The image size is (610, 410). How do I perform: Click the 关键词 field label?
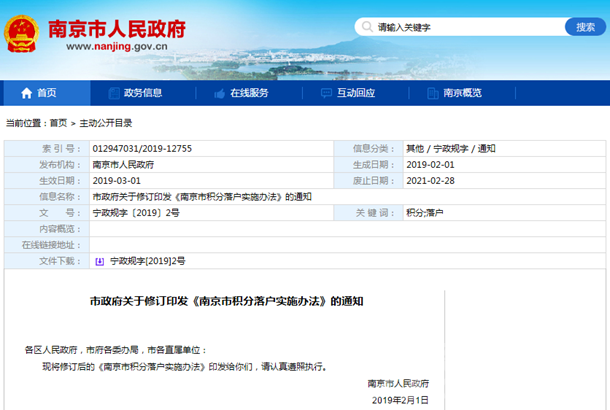[x=375, y=213]
